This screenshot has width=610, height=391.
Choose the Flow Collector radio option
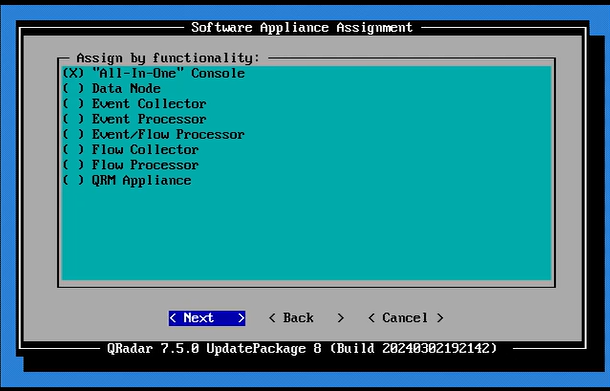(x=131, y=150)
